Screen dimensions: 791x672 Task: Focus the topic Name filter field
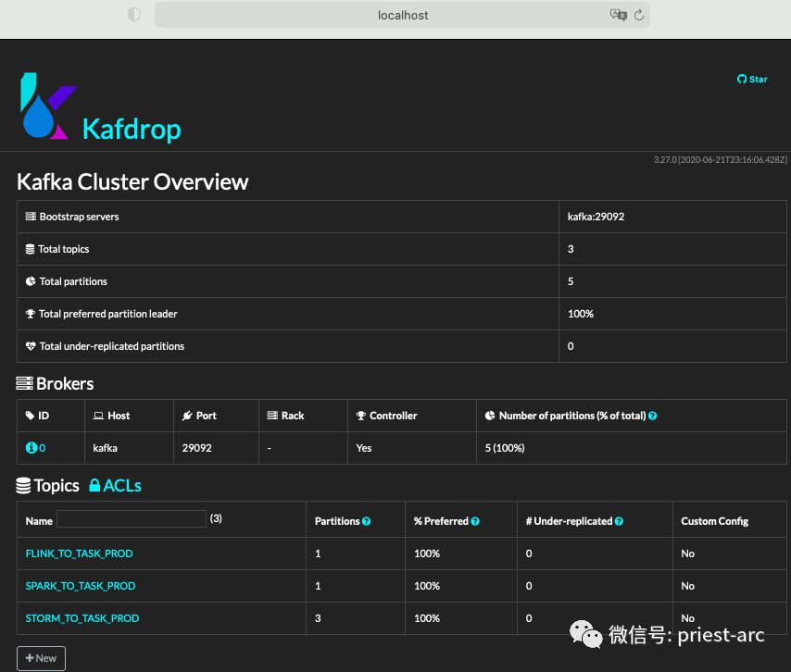(132, 519)
